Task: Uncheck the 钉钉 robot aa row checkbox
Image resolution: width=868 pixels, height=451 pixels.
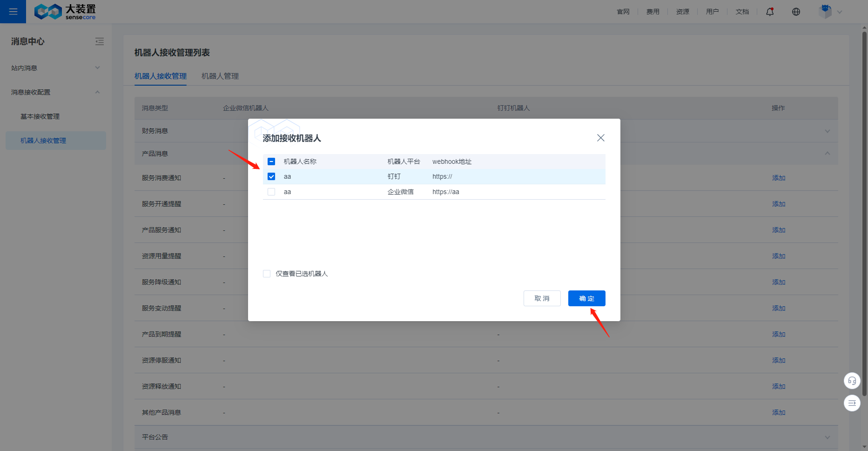Action: click(x=271, y=176)
